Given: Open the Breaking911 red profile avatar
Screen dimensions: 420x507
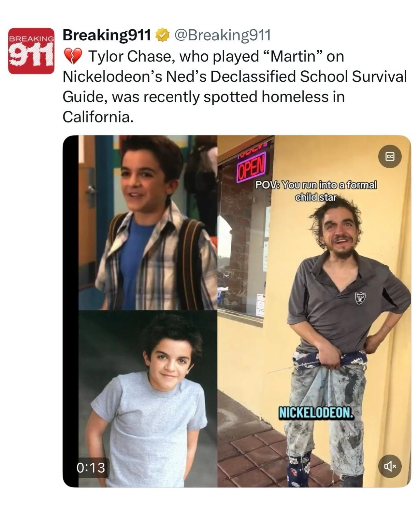Looking at the screenshot, I should coord(31,51).
